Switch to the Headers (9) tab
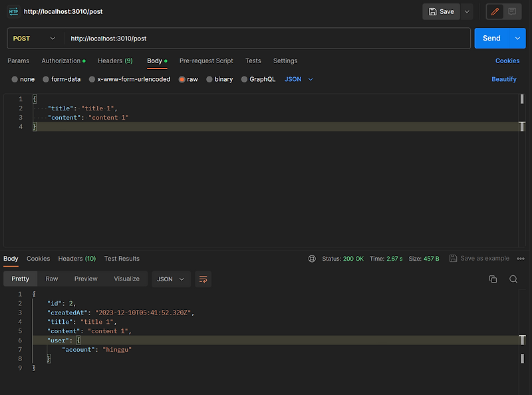The height and width of the screenshot is (395, 532). [x=115, y=61]
